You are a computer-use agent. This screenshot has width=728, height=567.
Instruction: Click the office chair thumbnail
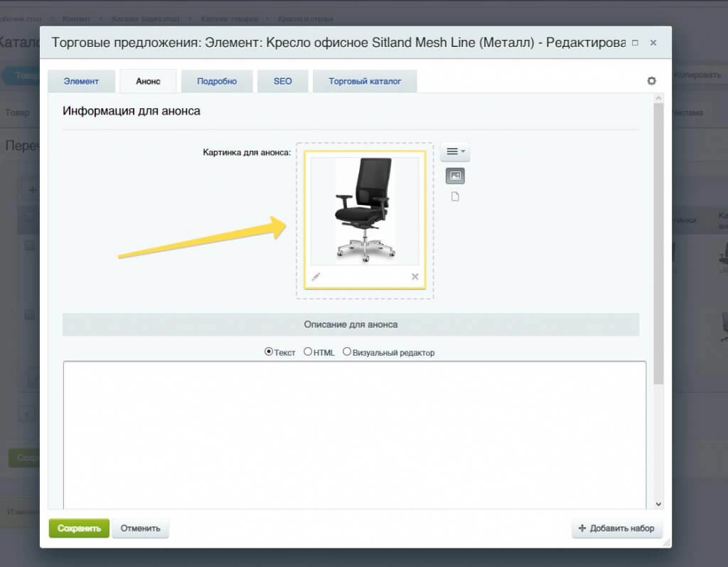click(x=365, y=211)
